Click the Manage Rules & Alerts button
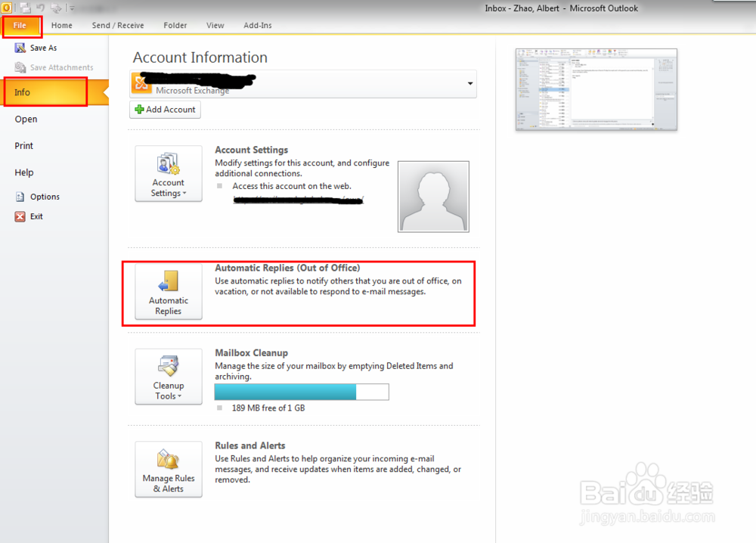The height and width of the screenshot is (543, 756). (169, 469)
